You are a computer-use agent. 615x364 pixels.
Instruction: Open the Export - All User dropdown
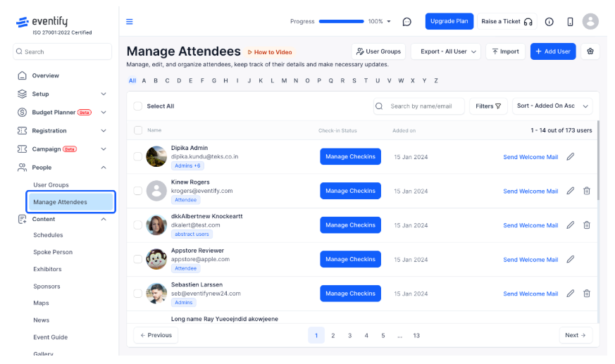[x=445, y=51]
